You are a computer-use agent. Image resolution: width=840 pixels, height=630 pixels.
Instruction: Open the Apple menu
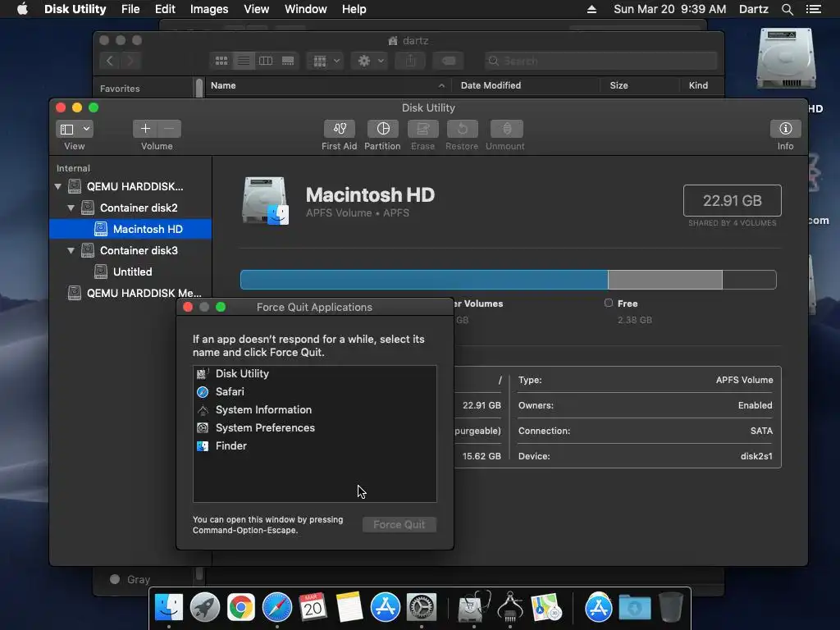(22, 9)
